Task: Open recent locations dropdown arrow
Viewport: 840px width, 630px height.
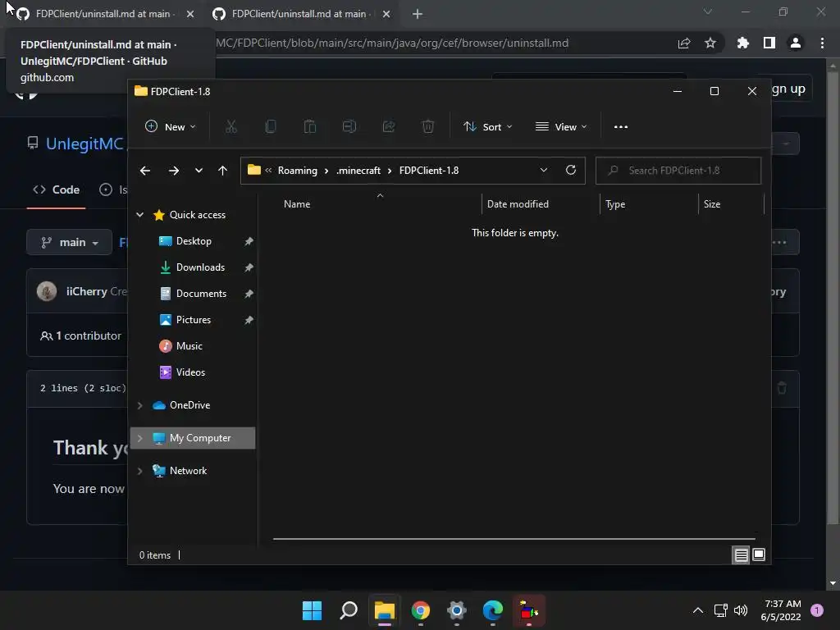Action: click(199, 171)
